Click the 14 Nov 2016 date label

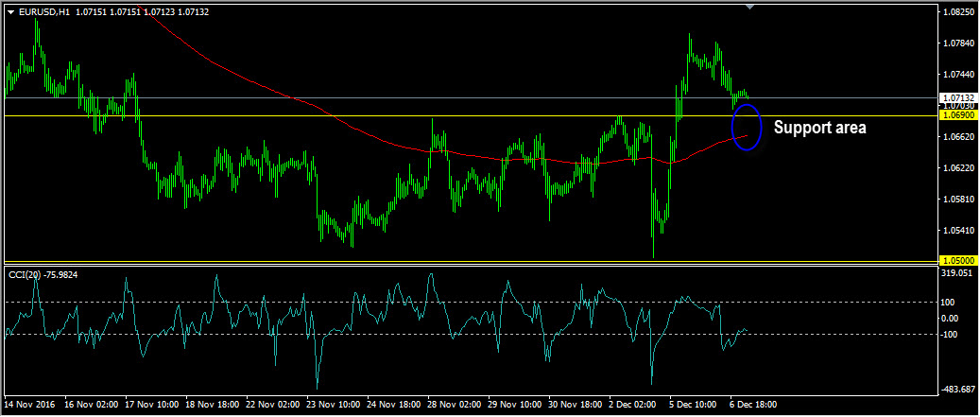pos(31,405)
